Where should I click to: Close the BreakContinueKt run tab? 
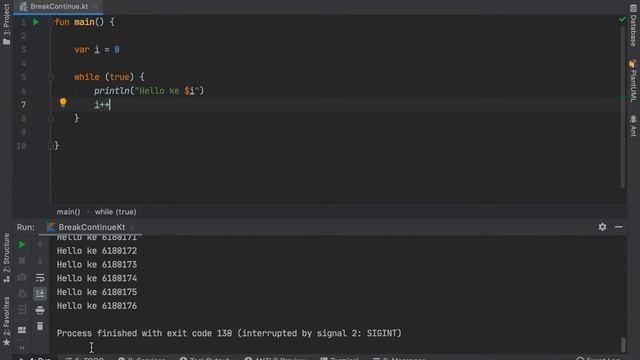[x=133, y=227]
